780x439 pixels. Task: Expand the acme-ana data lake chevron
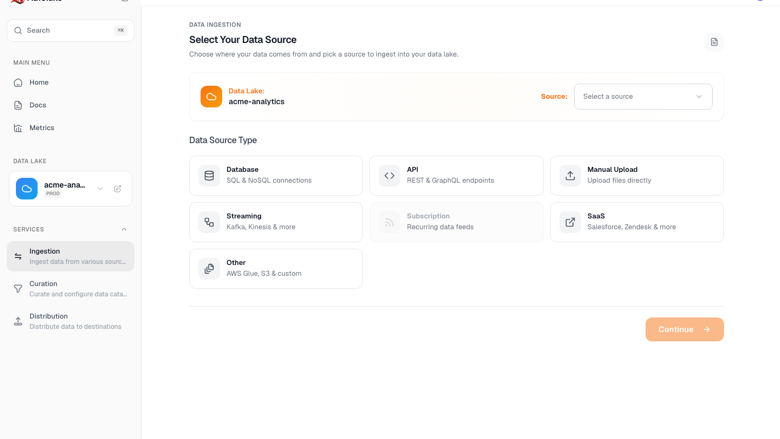click(100, 189)
